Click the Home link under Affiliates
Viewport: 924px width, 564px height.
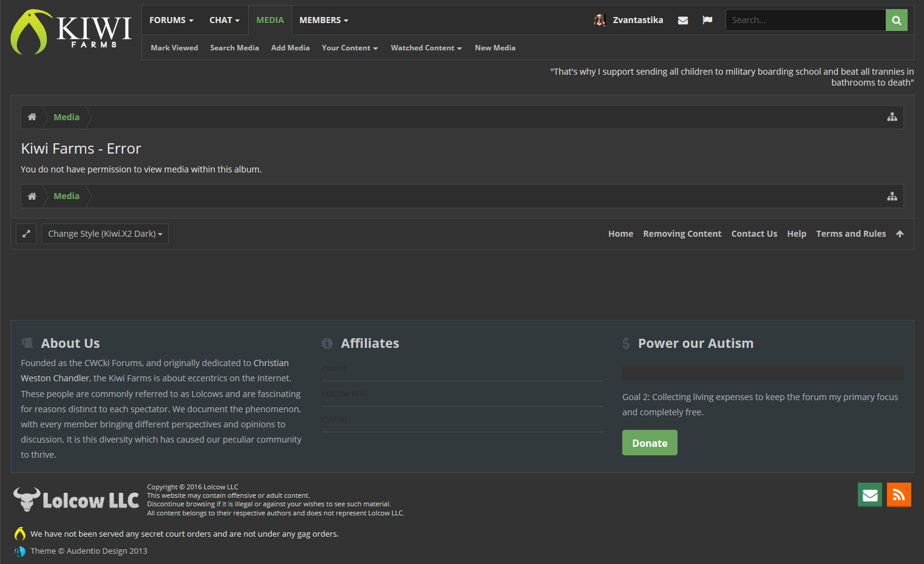click(x=333, y=368)
